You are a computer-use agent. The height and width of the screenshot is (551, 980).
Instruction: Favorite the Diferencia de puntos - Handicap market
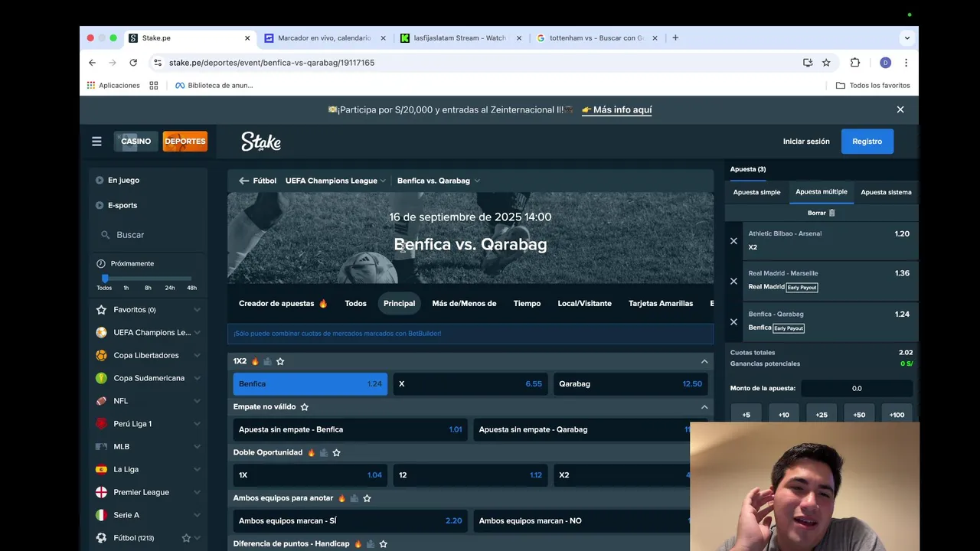coord(383,544)
